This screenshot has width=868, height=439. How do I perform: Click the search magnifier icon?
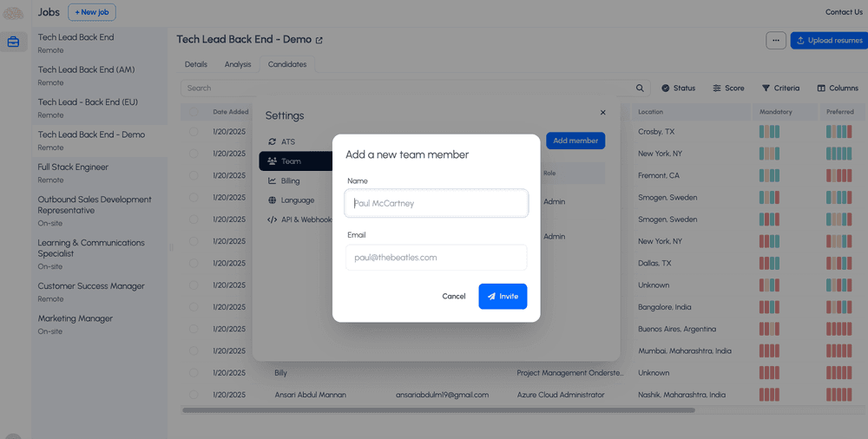(641, 88)
